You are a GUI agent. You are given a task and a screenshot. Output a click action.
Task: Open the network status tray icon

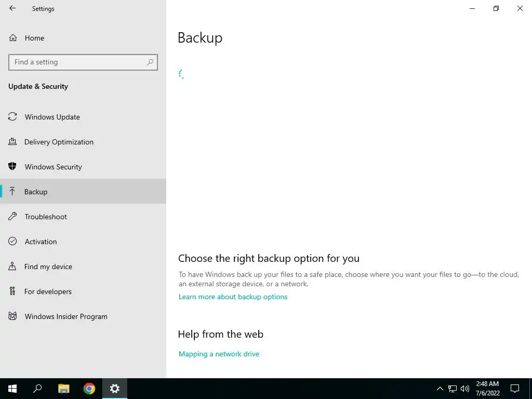tap(453, 389)
